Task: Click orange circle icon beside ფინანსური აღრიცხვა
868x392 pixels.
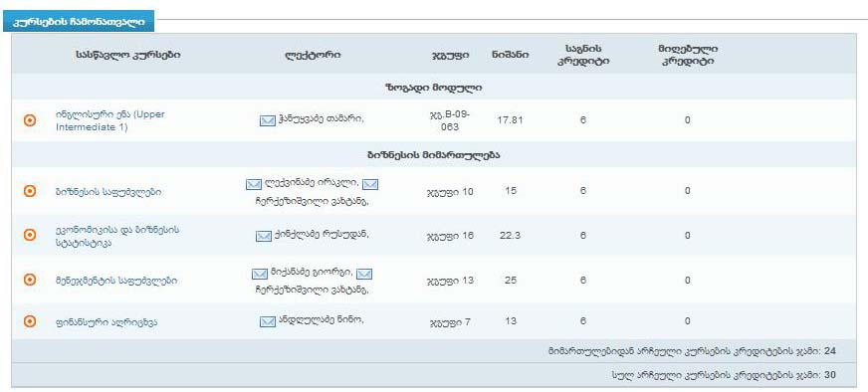Action: tap(30, 321)
